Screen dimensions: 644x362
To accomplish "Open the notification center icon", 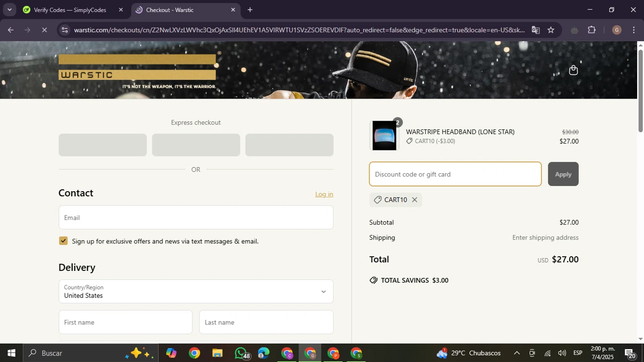I will coord(631,353).
